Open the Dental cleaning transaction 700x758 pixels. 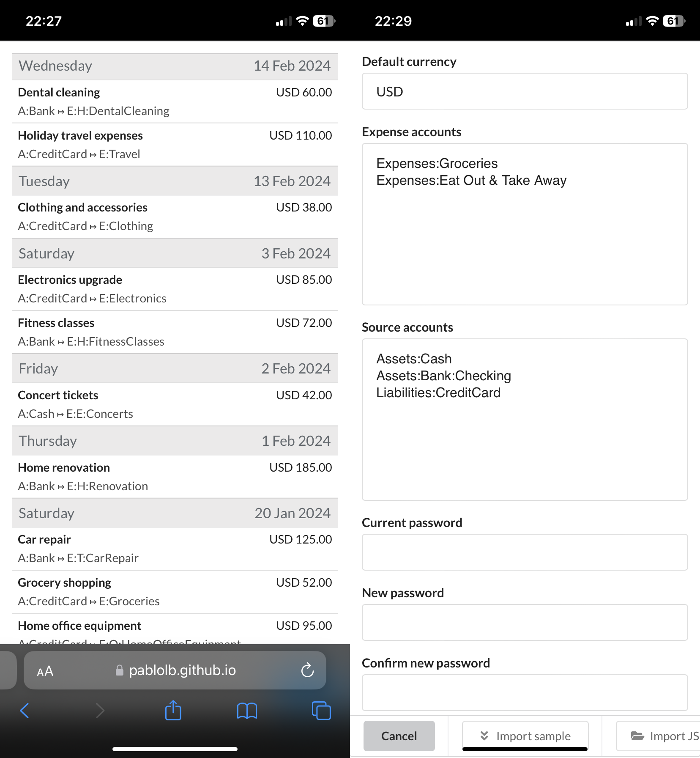click(175, 102)
